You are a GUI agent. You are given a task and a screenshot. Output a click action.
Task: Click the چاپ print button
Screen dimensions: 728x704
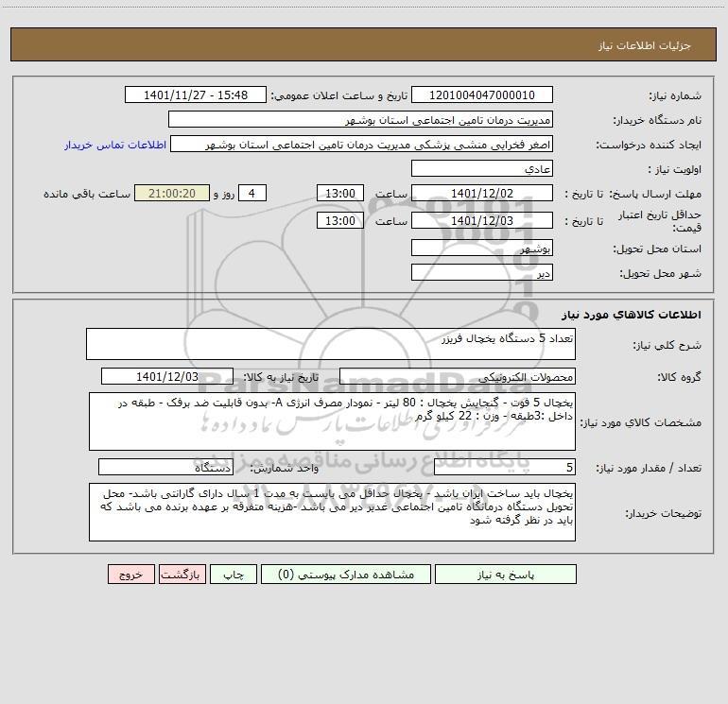point(234,575)
